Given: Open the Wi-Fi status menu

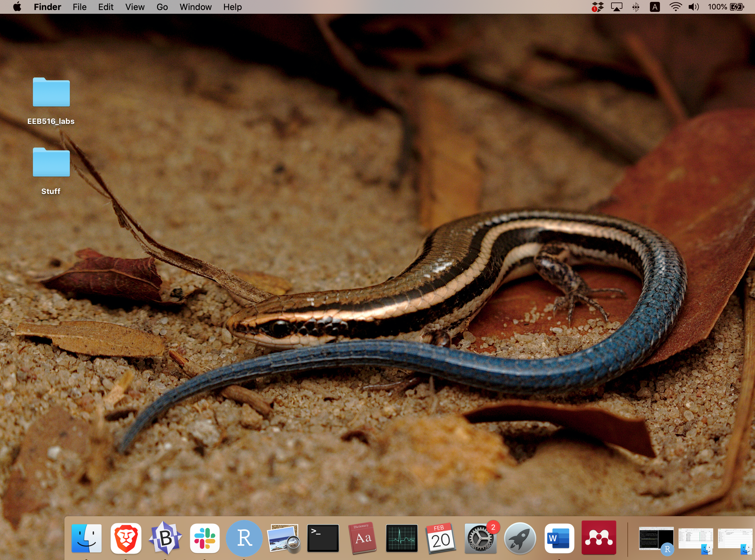Looking at the screenshot, I should [675, 7].
